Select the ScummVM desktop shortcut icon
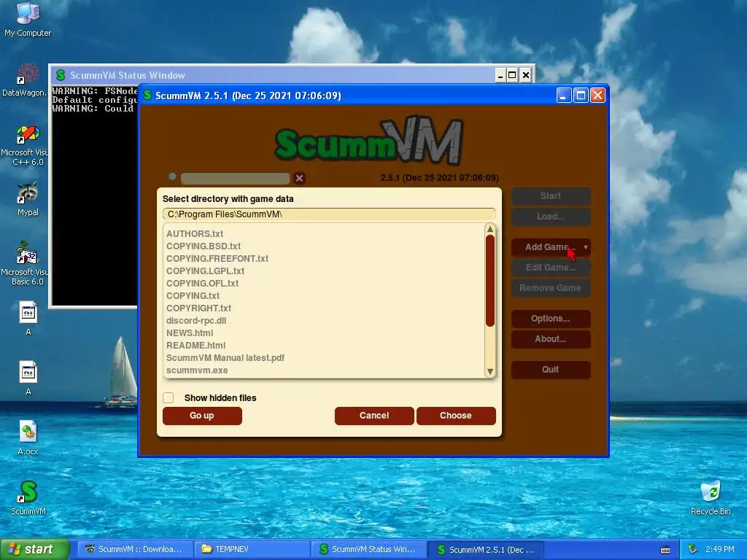The height and width of the screenshot is (560, 747). click(x=28, y=498)
